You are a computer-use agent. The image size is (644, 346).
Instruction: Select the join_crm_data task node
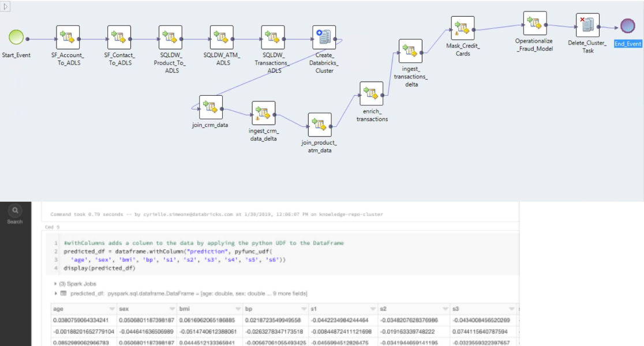211,107
